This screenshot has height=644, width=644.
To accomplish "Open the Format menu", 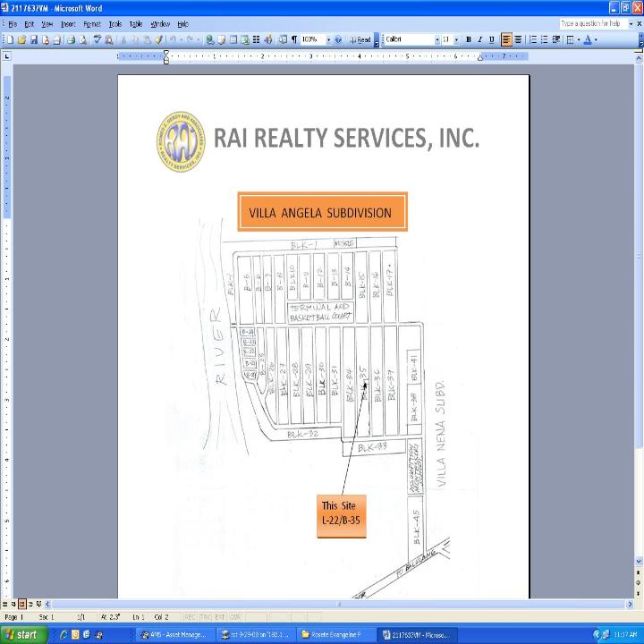I will click(x=91, y=24).
